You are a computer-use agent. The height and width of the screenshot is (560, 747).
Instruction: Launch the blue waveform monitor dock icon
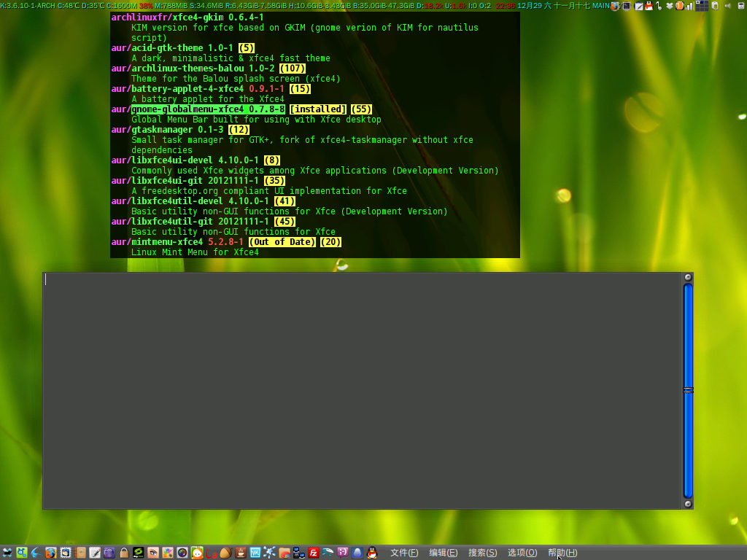pos(255,553)
